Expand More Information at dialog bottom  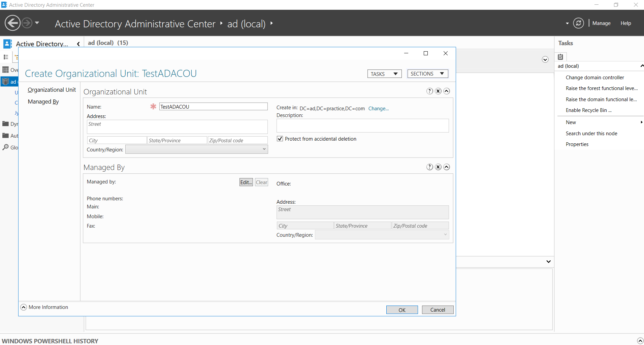tap(24, 307)
